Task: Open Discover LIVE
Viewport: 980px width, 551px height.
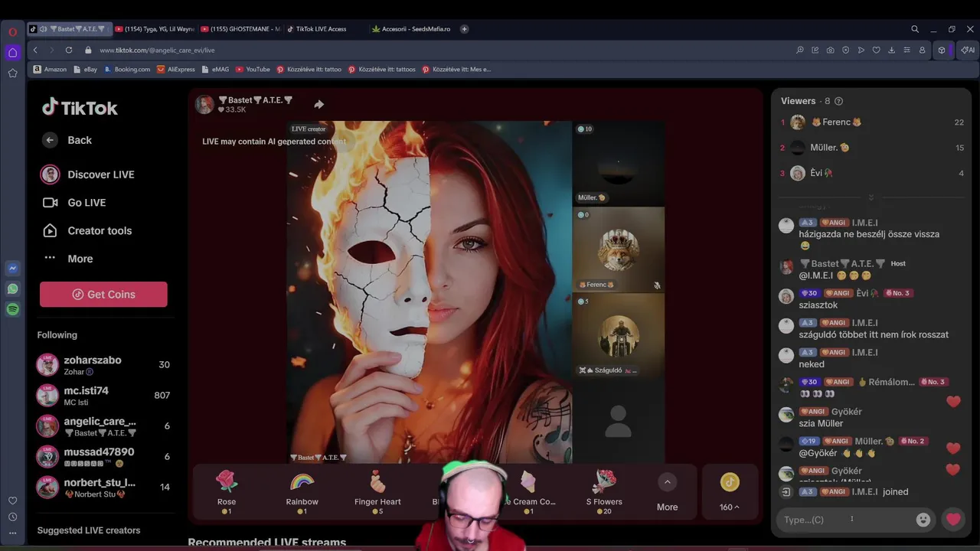Action: [x=88, y=174]
